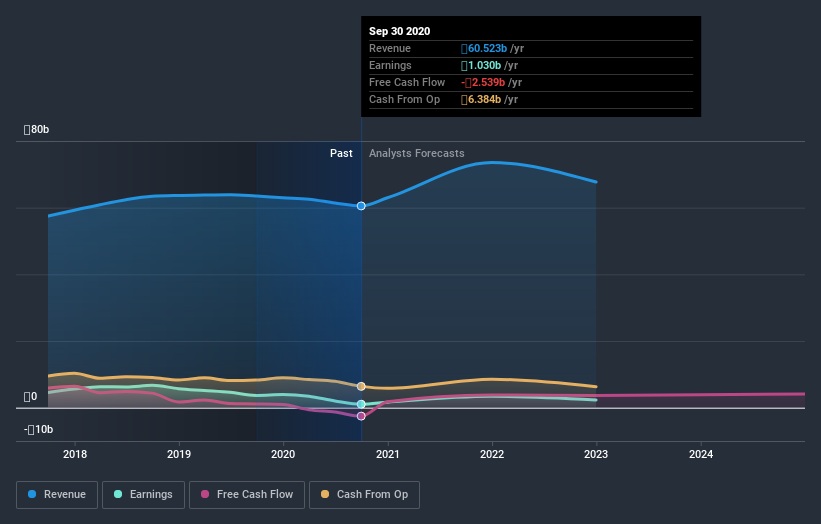Click the 2019 x-axis label
Screen dimensions: 821x524
(179, 454)
